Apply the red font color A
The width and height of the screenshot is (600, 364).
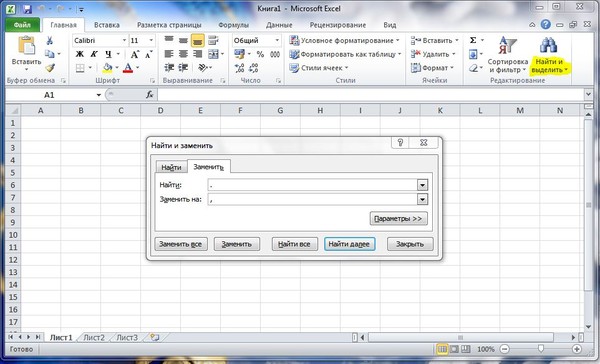(128, 68)
